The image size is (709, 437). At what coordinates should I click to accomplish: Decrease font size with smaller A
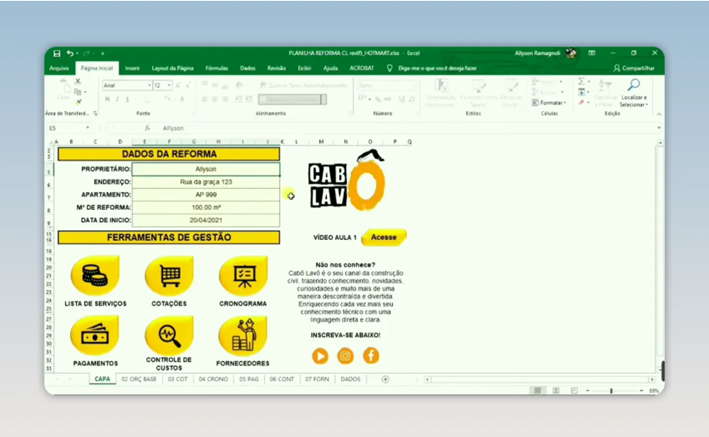click(188, 86)
